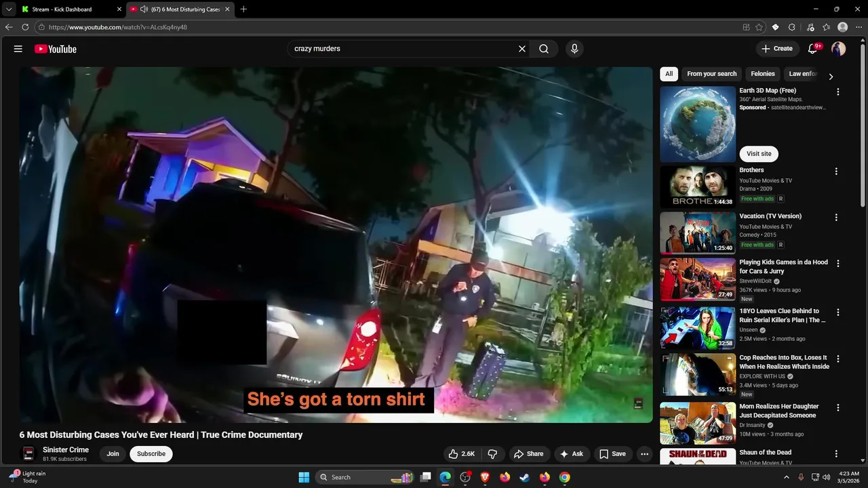The height and width of the screenshot is (488, 868).
Task: Subscribe to Sinister Crime channel
Action: pos(151,454)
